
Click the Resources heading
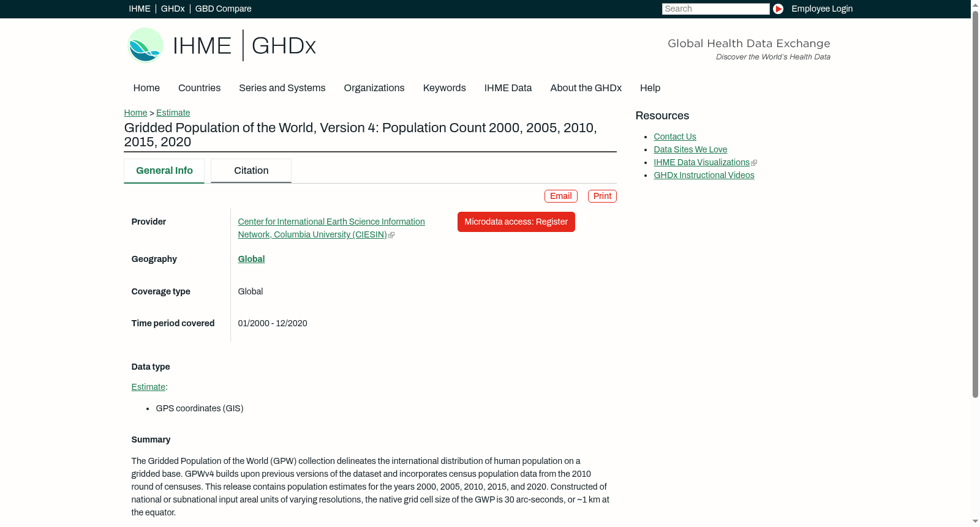[x=662, y=116]
